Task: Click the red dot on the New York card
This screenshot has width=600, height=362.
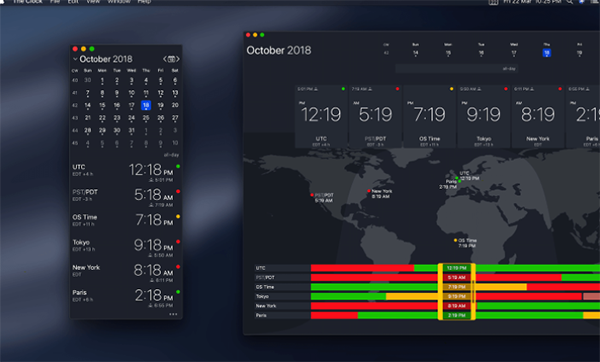Action: tap(560, 89)
